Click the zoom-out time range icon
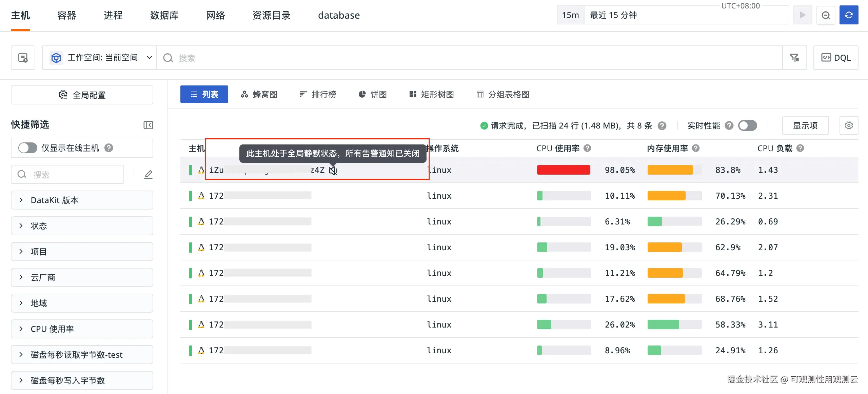 pos(826,15)
